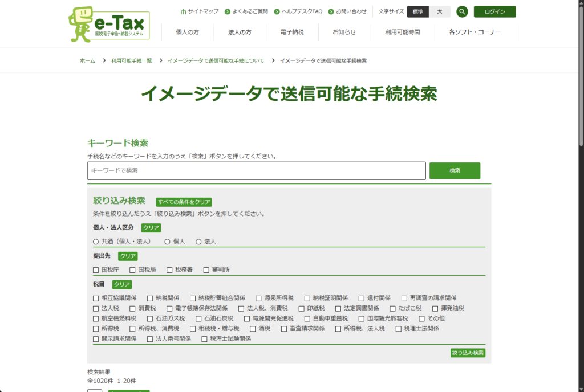Check the 税務署 checkbox
The width and height of the screenshot is (584, 392).
point(169,269)
